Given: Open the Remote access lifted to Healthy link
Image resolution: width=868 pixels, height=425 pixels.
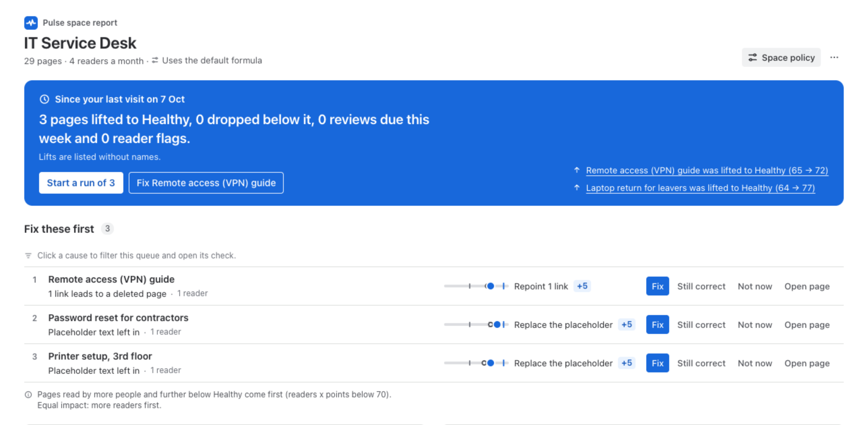Looking at the screenshot, I should click(707, 170).
